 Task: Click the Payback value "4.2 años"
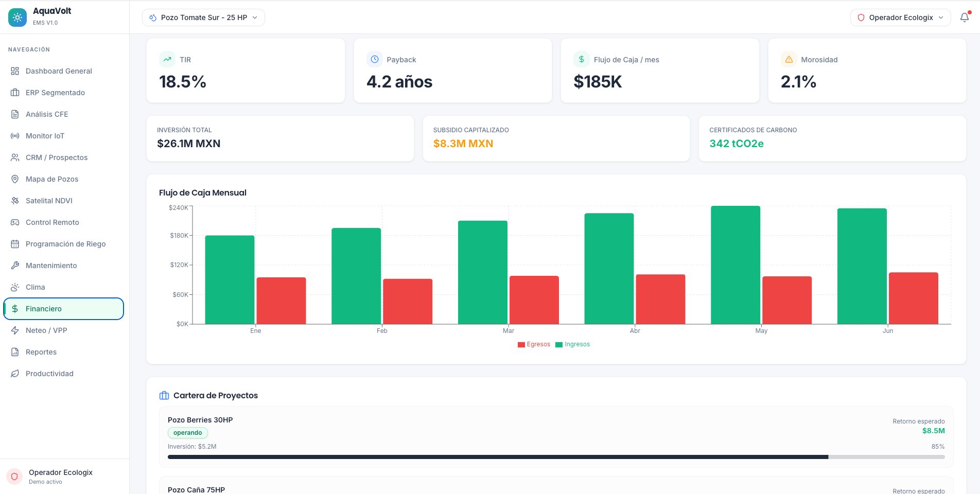pos(399,82)
